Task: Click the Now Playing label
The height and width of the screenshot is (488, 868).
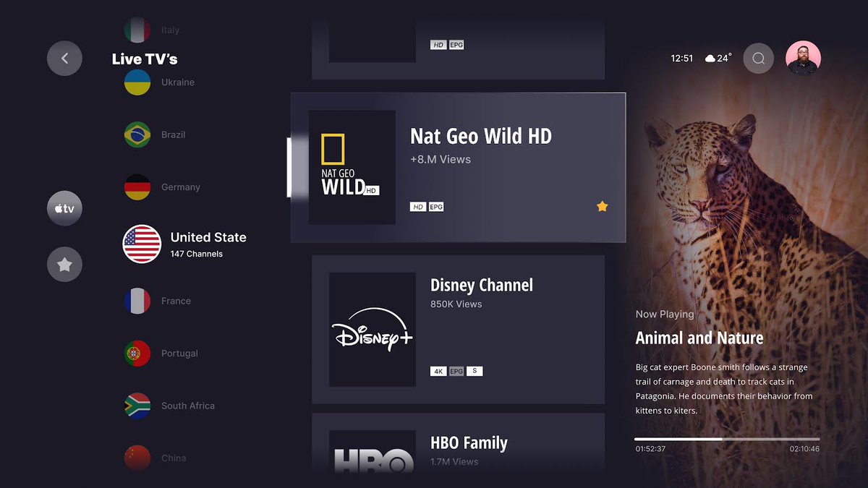Action: pyautogui.click(x=665, y=314)
